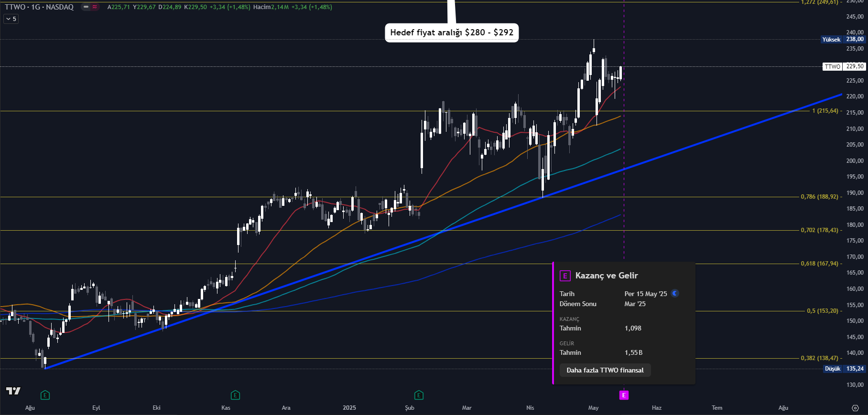Click the Haz label on time axis
Viewport: 868px width, 415px height.
(x=657, y=408)
